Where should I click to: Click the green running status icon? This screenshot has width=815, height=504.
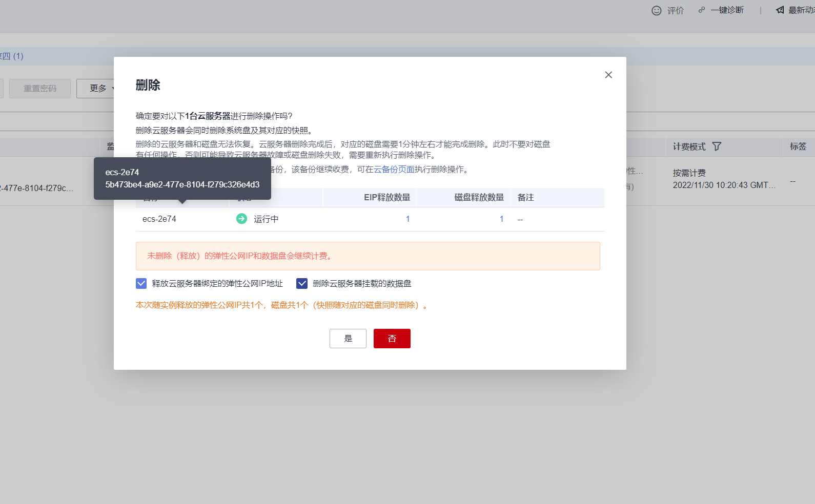pyautogui.click(x=241, y=219)
